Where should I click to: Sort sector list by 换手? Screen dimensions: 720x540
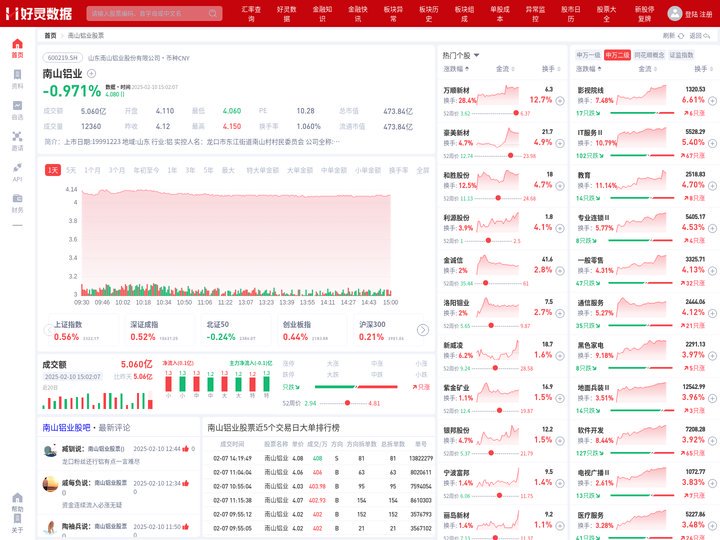703,69
